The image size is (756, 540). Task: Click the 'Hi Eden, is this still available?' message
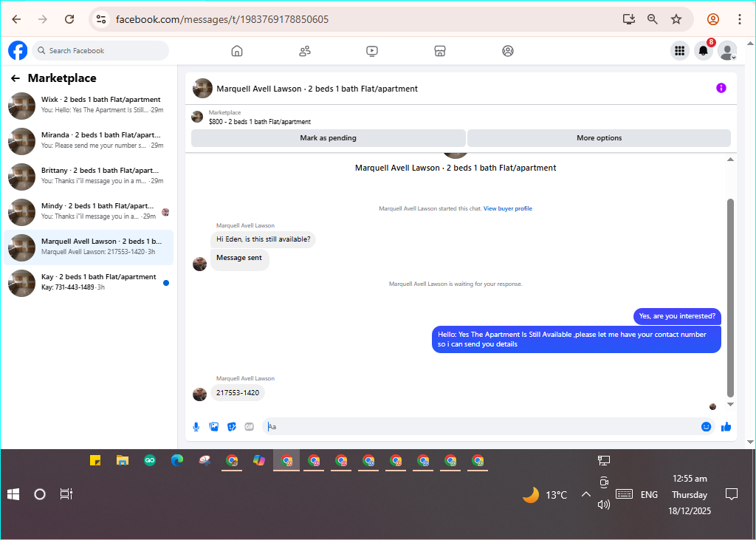[264, 239]
